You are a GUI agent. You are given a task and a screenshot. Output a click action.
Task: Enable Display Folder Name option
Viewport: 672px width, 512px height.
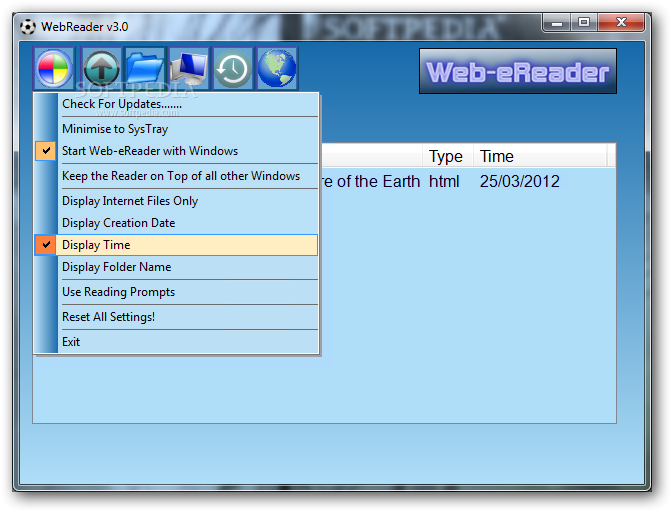tap(176, 267)
